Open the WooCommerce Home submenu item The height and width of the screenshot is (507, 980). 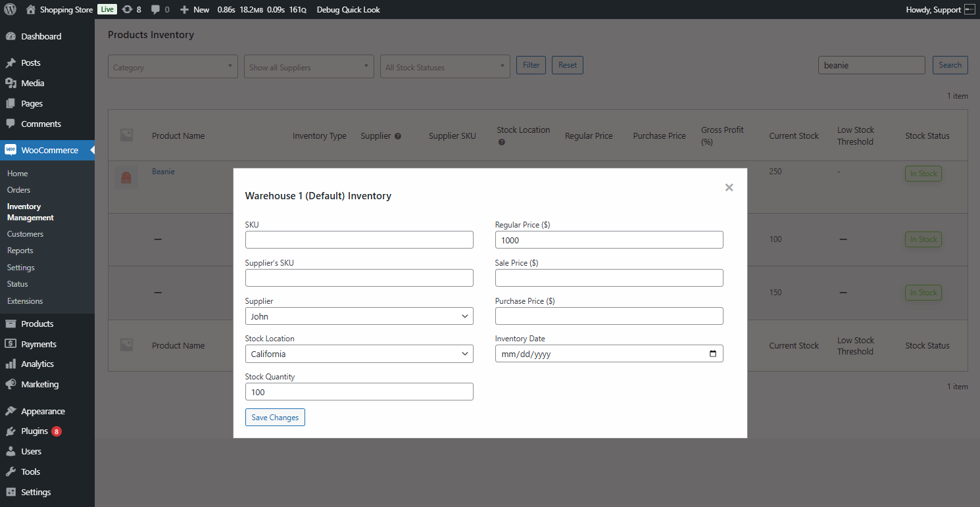[x=18, y=174]
